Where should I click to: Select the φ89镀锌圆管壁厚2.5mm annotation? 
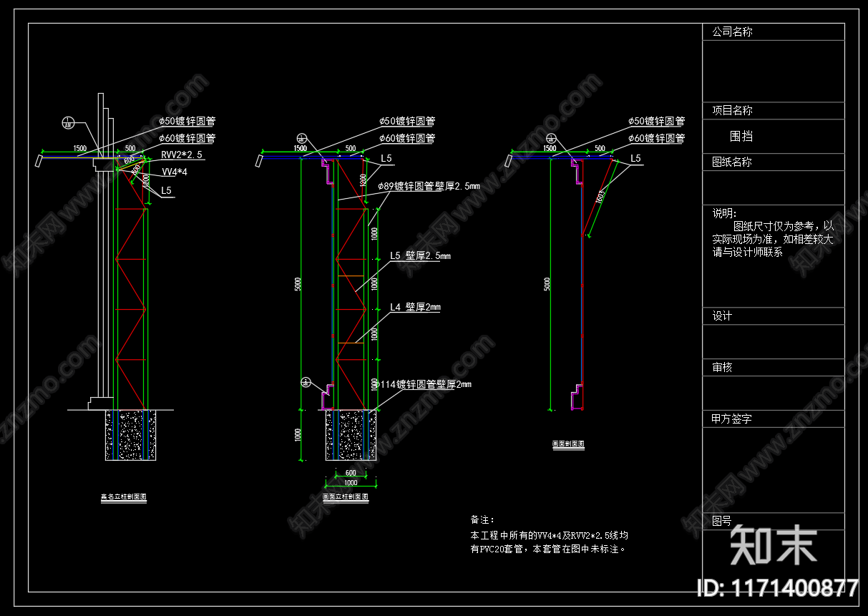tap(430, 185)
